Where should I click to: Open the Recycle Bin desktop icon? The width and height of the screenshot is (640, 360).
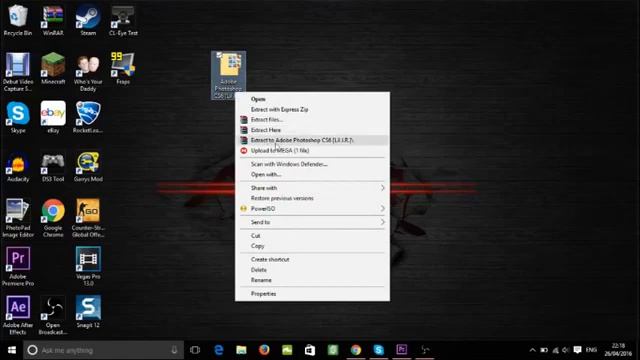[x=18, y=20]
